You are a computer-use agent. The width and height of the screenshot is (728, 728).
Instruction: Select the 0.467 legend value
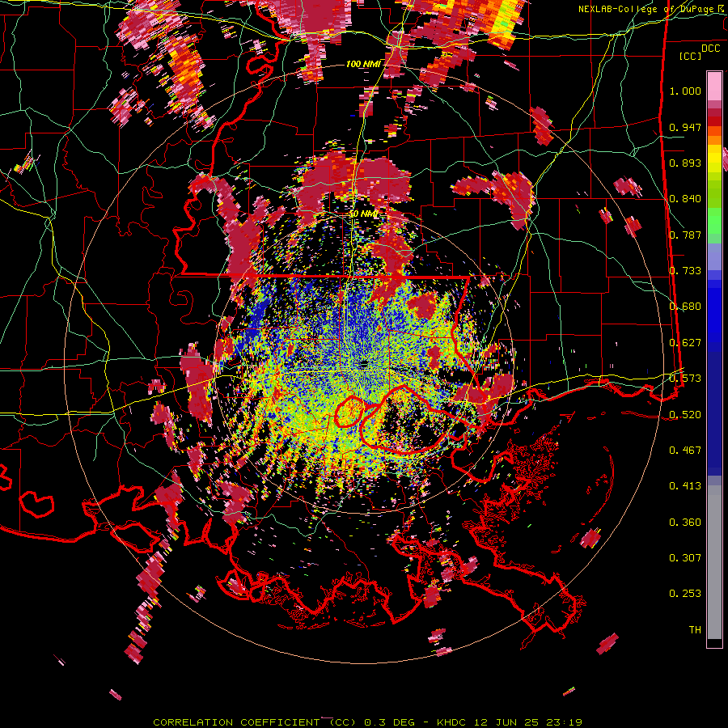point(685,451)
